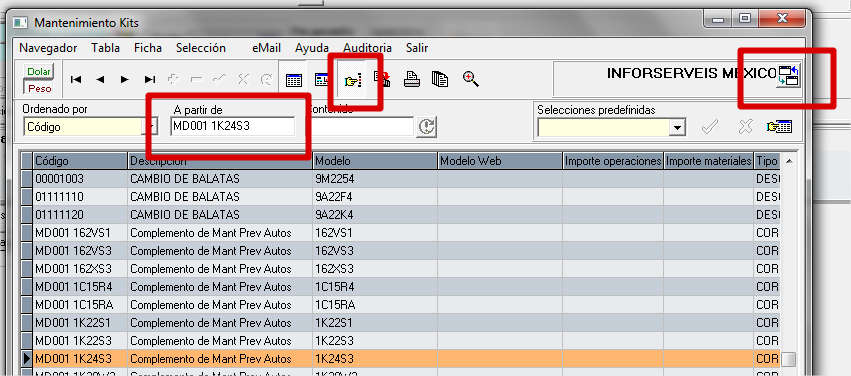Click the A partir de input field
The image size is (851, 376).
pos(232,127)
